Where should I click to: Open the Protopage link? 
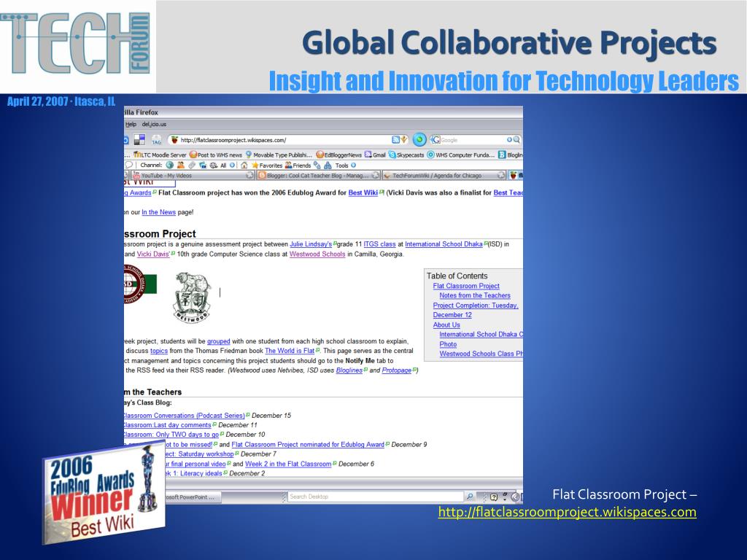coord(396,370)
